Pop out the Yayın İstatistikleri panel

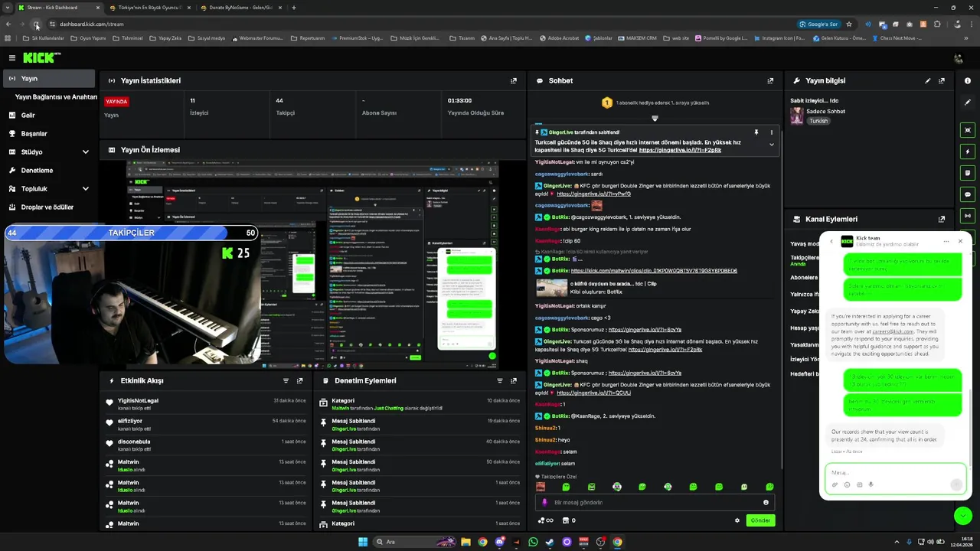514,80
